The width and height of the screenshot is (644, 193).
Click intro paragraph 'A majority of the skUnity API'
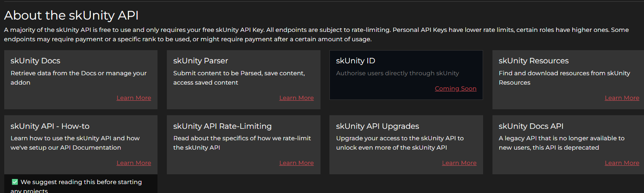point(316,34)
